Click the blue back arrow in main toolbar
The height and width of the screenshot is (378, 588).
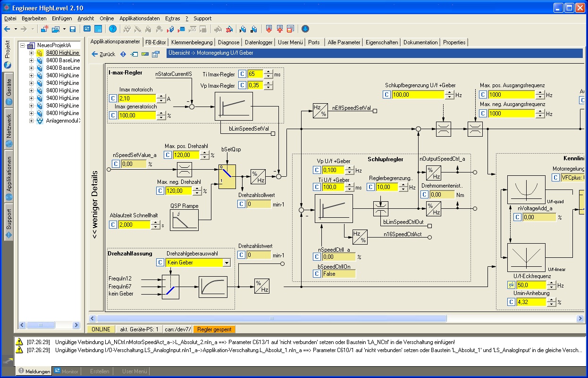pos(7,29)
